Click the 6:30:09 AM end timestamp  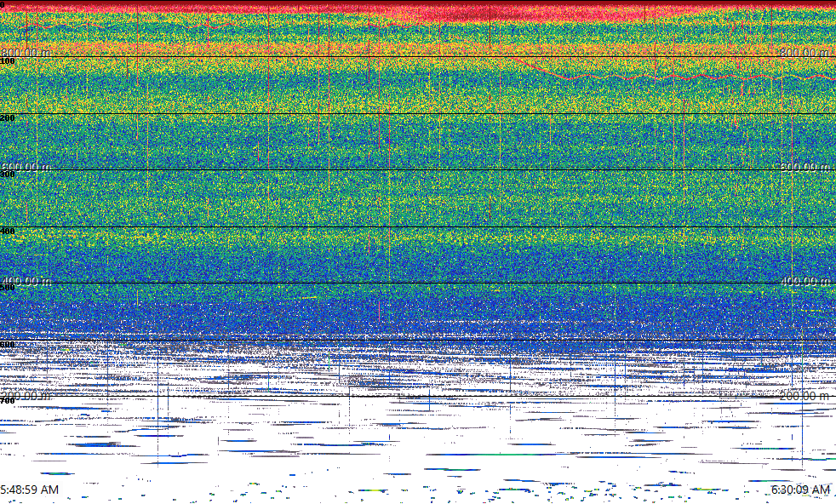(801, 489)
